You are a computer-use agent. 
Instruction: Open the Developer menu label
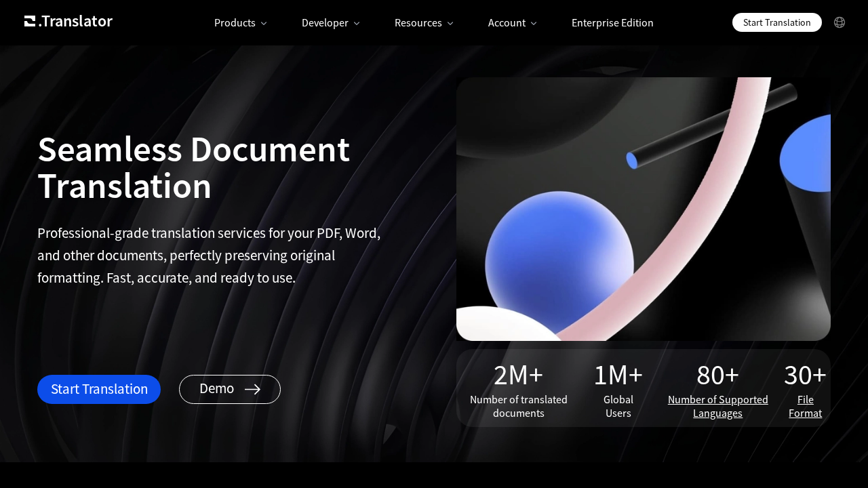click(x=325, y=22)
